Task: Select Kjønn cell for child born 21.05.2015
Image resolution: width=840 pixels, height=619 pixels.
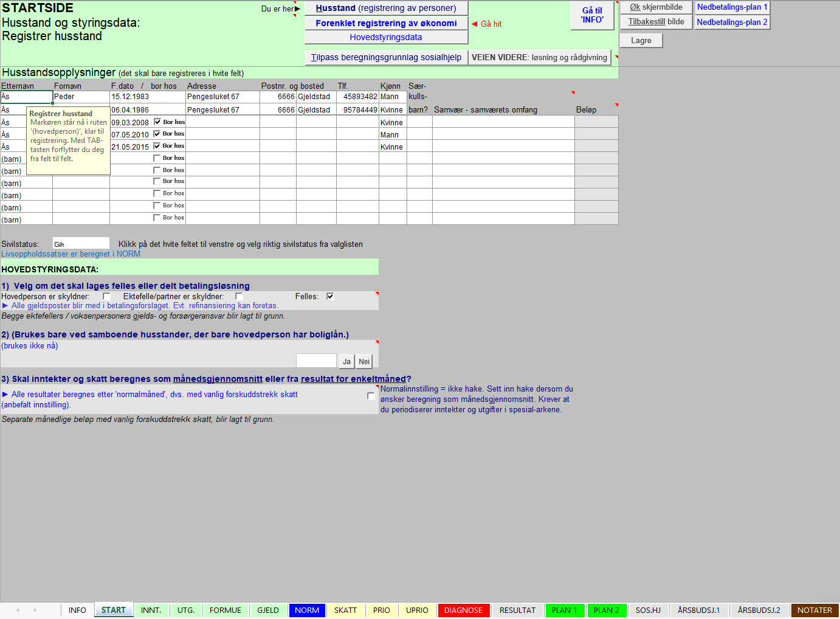Action: click(x=393, y=147)
